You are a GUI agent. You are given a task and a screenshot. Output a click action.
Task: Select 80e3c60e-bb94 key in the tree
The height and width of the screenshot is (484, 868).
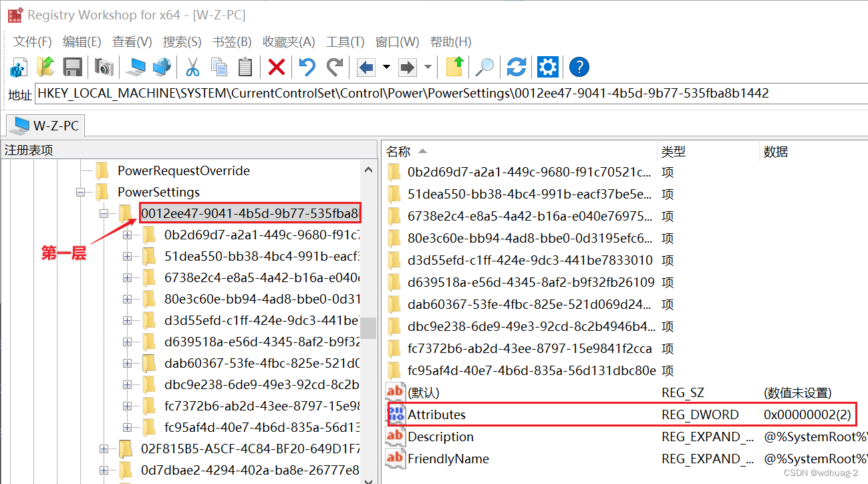click(x=262, y=299)
